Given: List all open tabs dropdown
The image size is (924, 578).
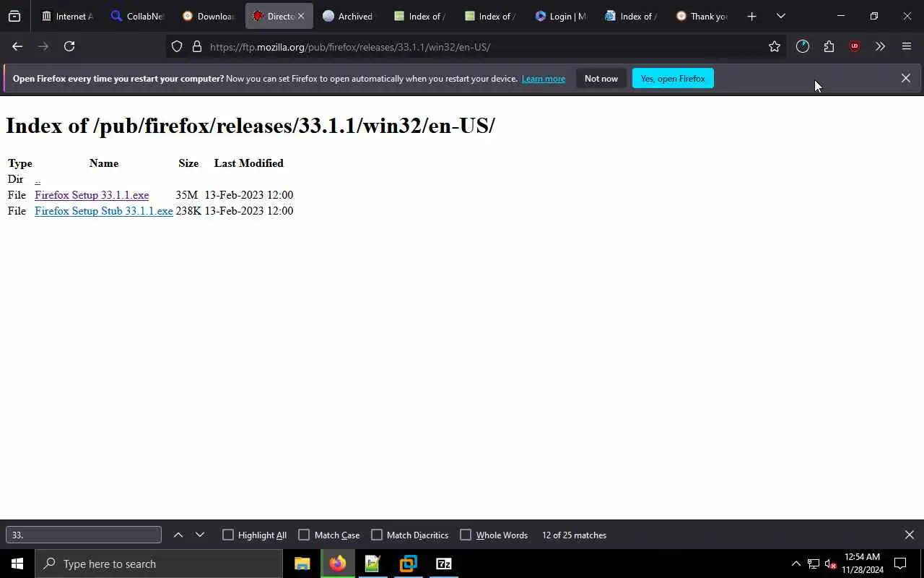Looking at the screenshot, I should click(781, 16).
